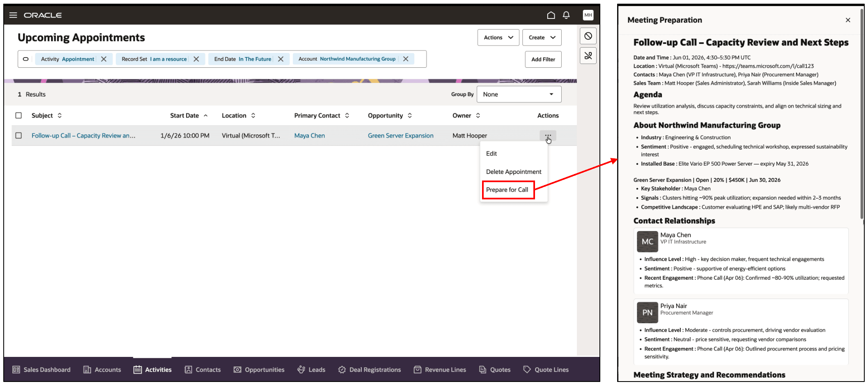Open the Green Server Expansion opportunity link
Screen dimensions: 868x384
[x=400, y=135]
